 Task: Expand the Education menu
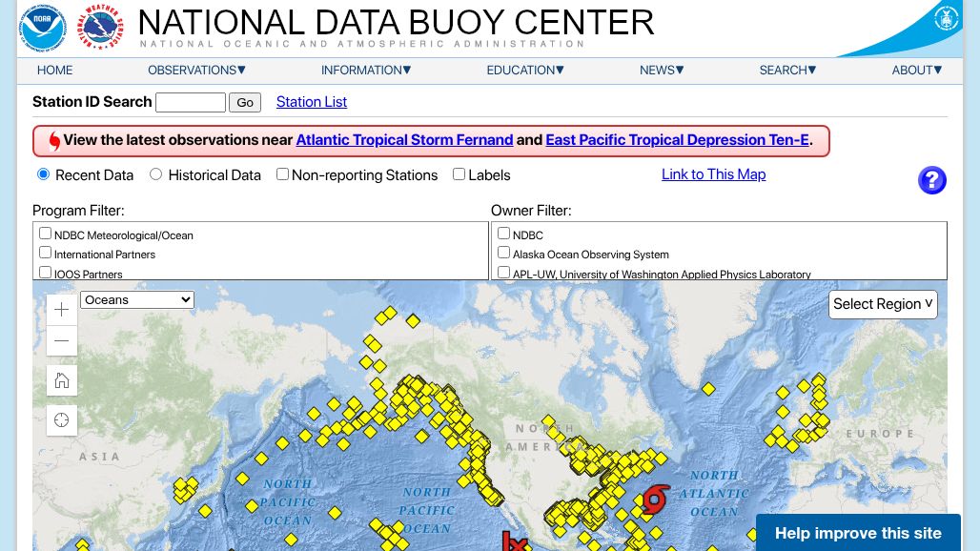(525, 71)
